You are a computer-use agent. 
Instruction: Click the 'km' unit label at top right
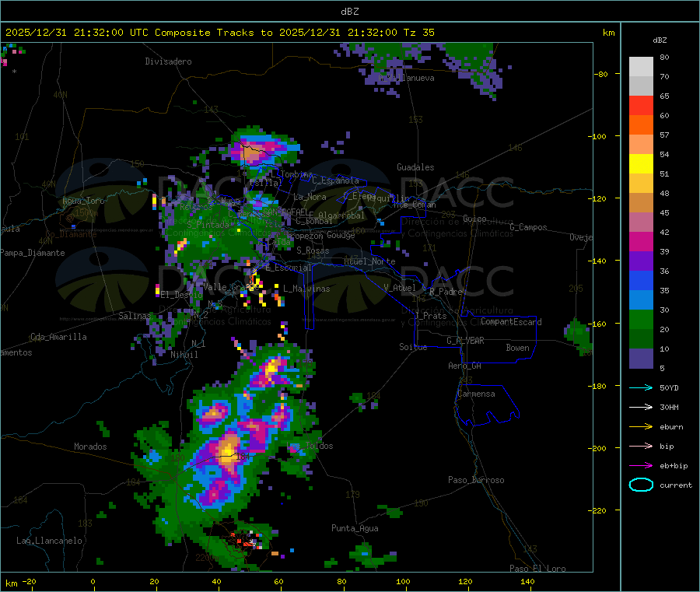coord(608,33)
